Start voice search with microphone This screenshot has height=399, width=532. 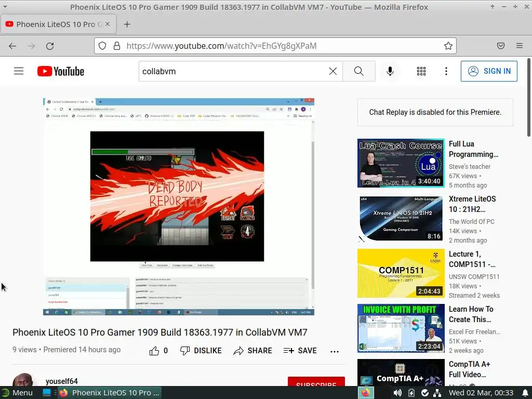pos(390,71)
